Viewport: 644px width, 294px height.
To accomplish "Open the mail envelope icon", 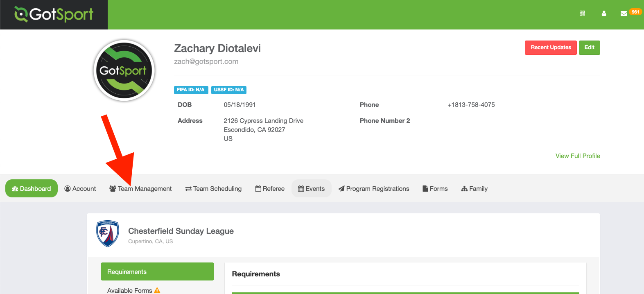I will point(624,14).
